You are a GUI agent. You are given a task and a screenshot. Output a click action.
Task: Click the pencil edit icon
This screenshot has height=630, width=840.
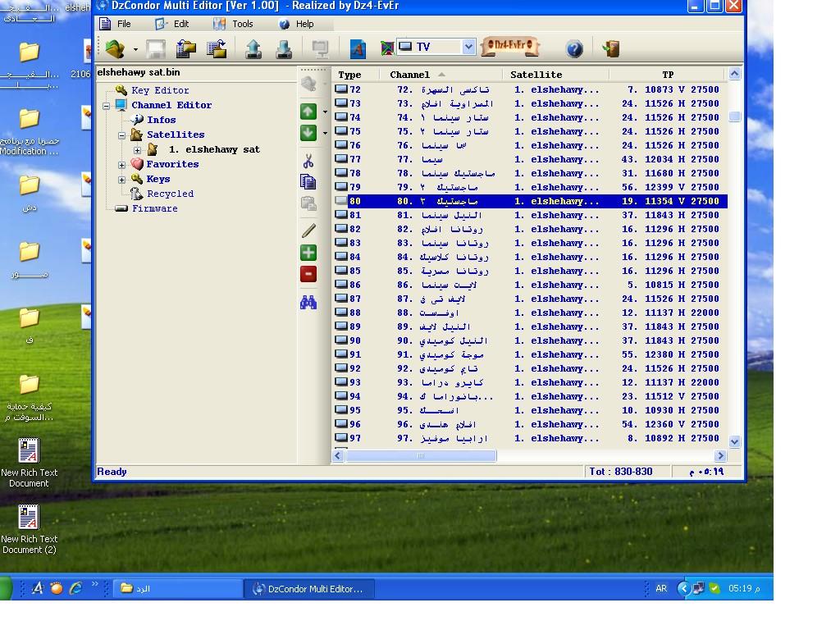pos(308,231)
